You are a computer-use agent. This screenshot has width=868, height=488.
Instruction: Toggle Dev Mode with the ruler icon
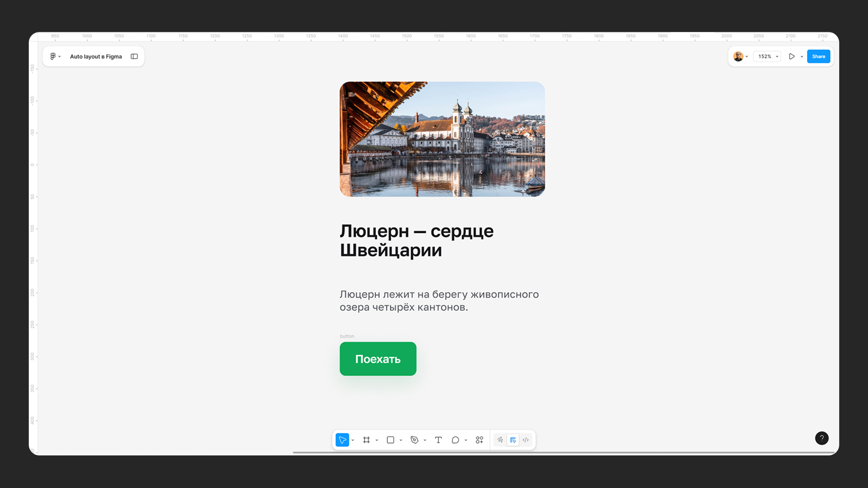click(512, 440)
